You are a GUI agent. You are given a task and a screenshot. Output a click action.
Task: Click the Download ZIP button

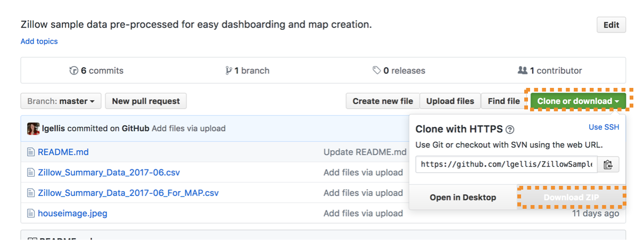pos(571,198)
